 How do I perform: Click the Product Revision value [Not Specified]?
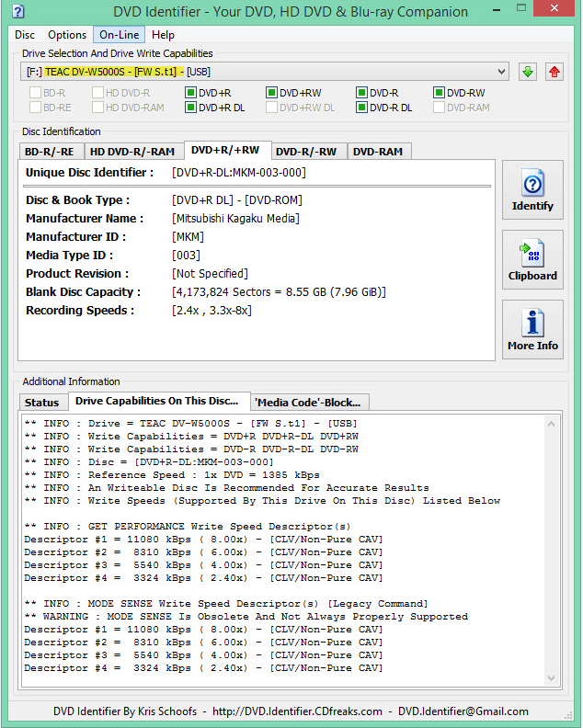coord(210,274)
